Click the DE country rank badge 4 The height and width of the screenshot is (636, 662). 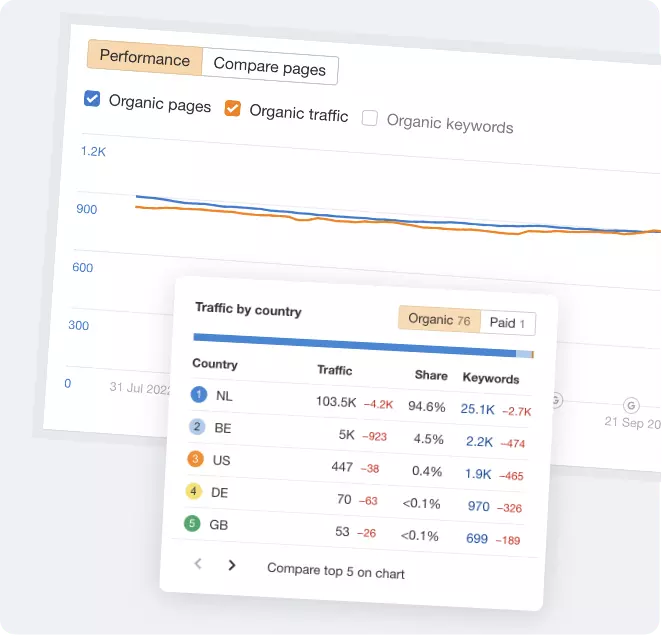(193, 491)
